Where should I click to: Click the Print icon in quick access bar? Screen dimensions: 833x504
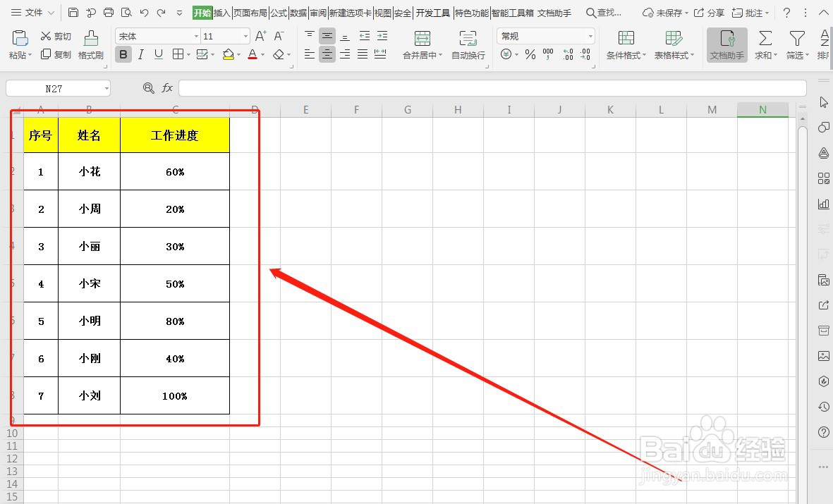point(109,12)
